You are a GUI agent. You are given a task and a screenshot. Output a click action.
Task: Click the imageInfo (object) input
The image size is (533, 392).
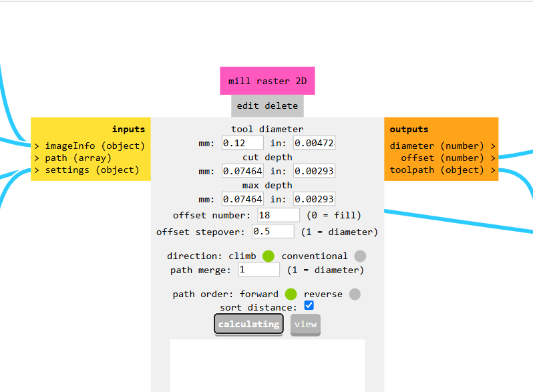(x=90, y=146)
